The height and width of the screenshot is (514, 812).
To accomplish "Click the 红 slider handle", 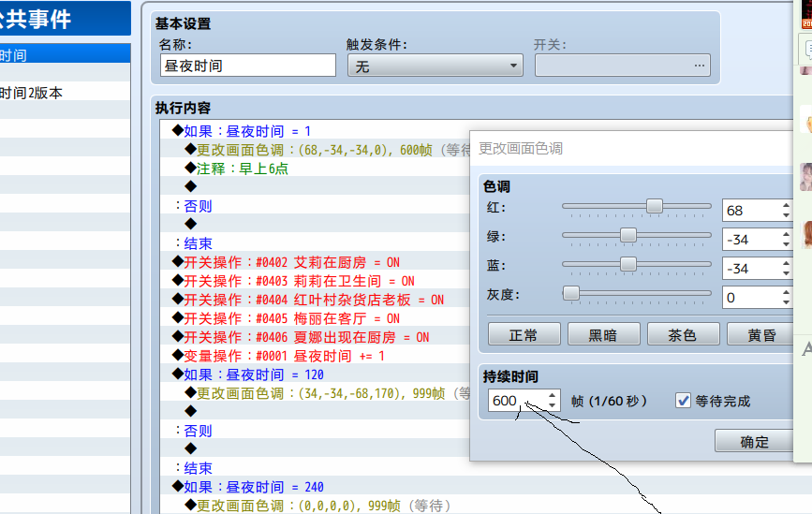I will pyautogui.click(x=654, y=206).
